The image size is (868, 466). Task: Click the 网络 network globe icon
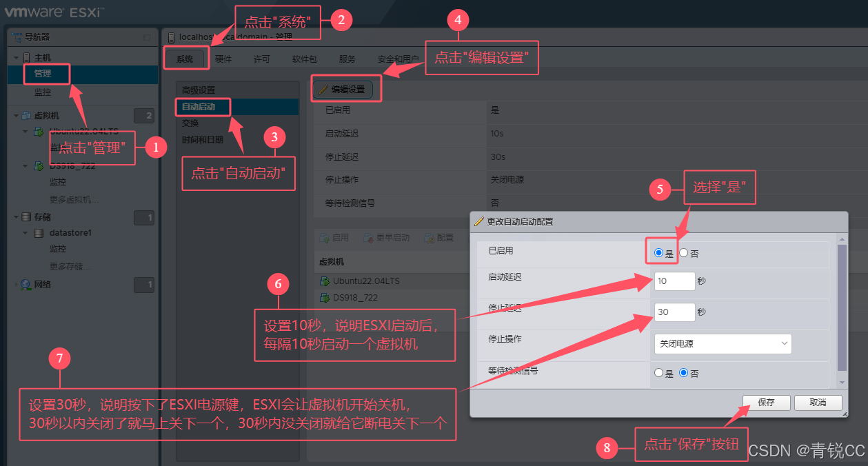[x=26, y=284]
